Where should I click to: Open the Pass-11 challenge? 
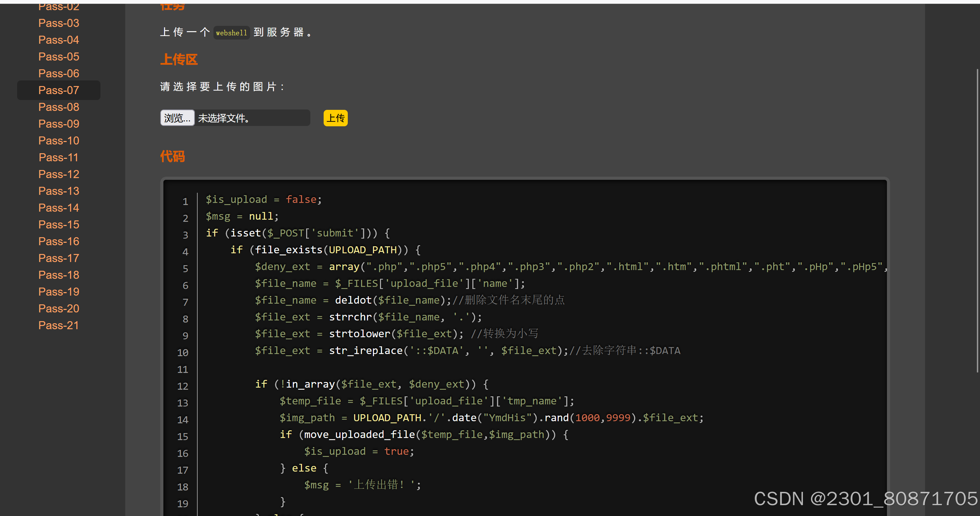(x=58, y=157)
